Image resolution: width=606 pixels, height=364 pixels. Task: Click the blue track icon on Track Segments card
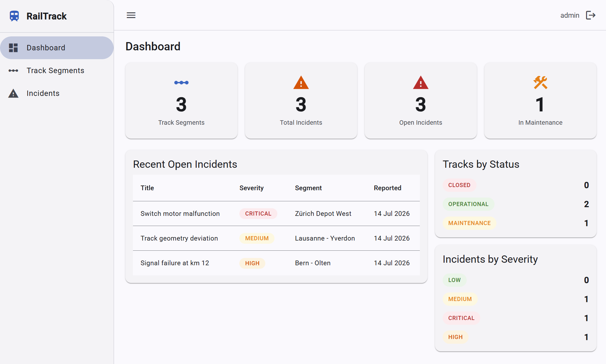tap(181, 83)
